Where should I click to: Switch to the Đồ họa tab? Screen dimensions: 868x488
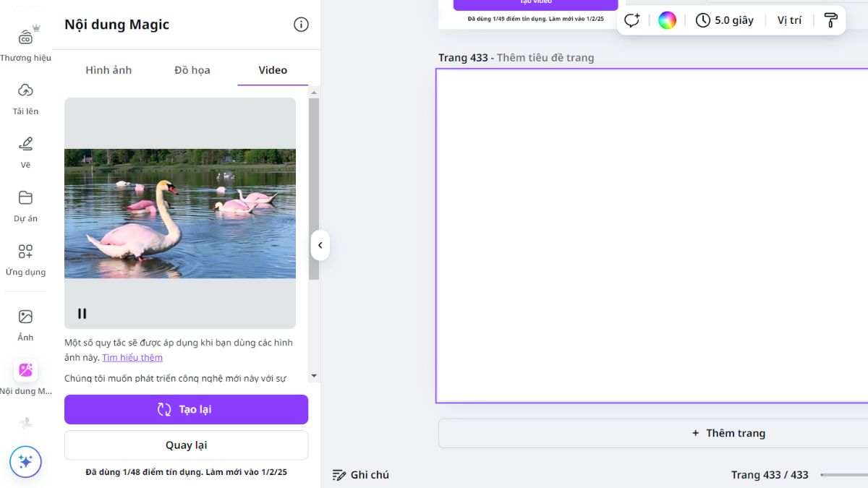pos(192,69)
